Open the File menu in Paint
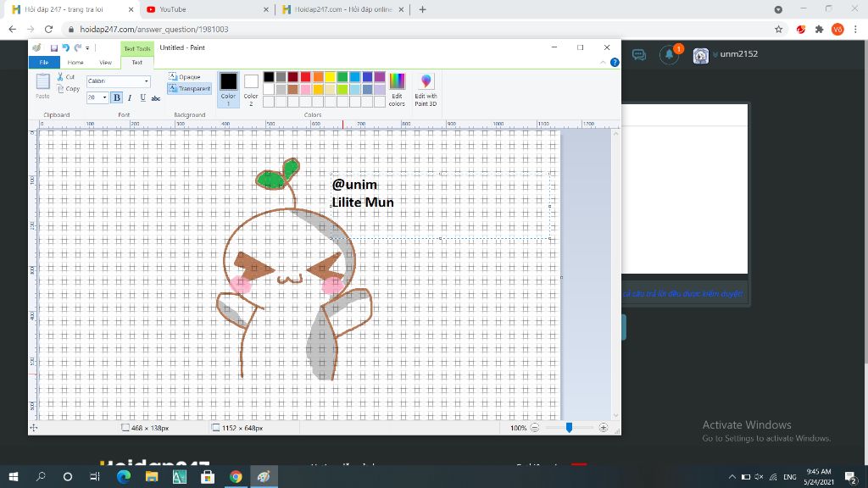Screen dimensions: 868x488 tap(44, 63)
